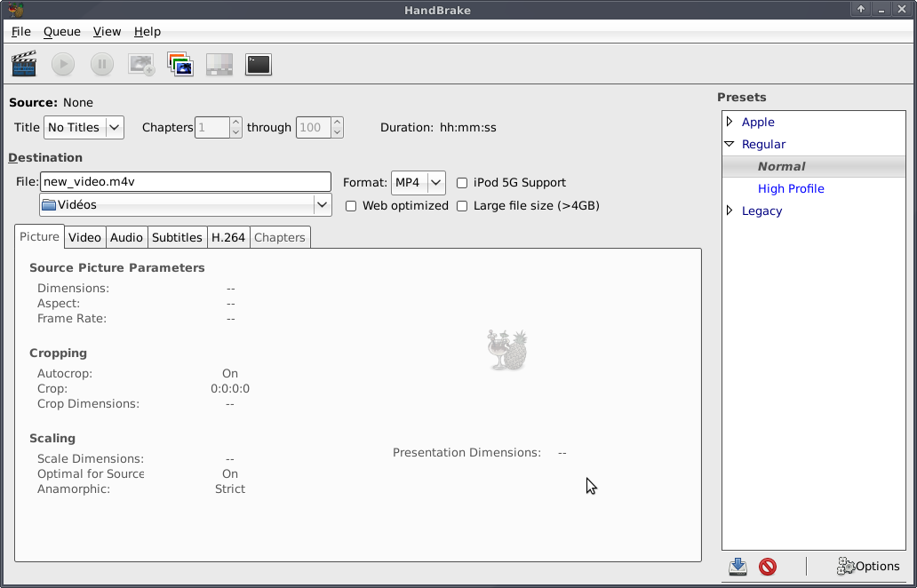The height and width of the screenshot is (588, 917).
Task: Start encoding with the play button
Action: 63,64
